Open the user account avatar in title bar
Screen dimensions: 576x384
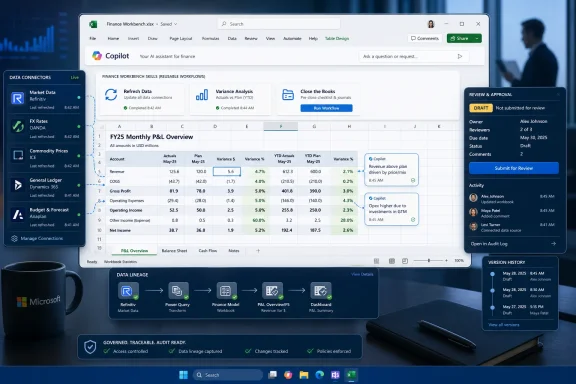click(x=431, y=24)
